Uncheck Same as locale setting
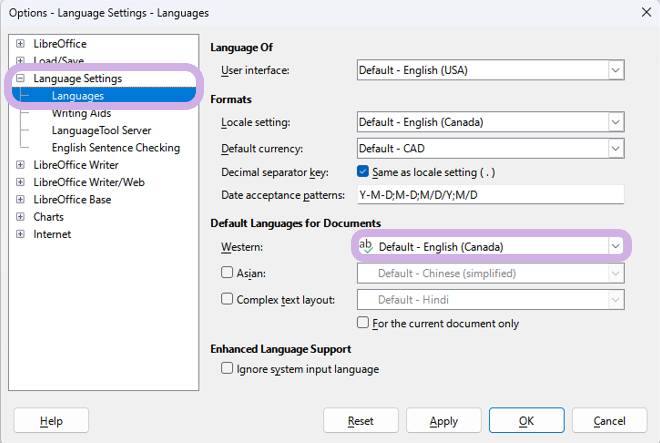 362,171
